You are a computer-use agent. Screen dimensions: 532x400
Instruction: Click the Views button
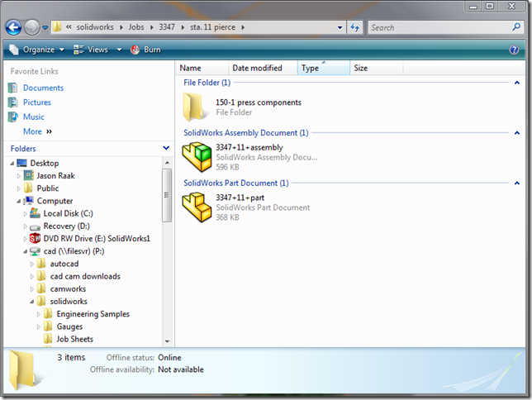click(x=91, y=50)
